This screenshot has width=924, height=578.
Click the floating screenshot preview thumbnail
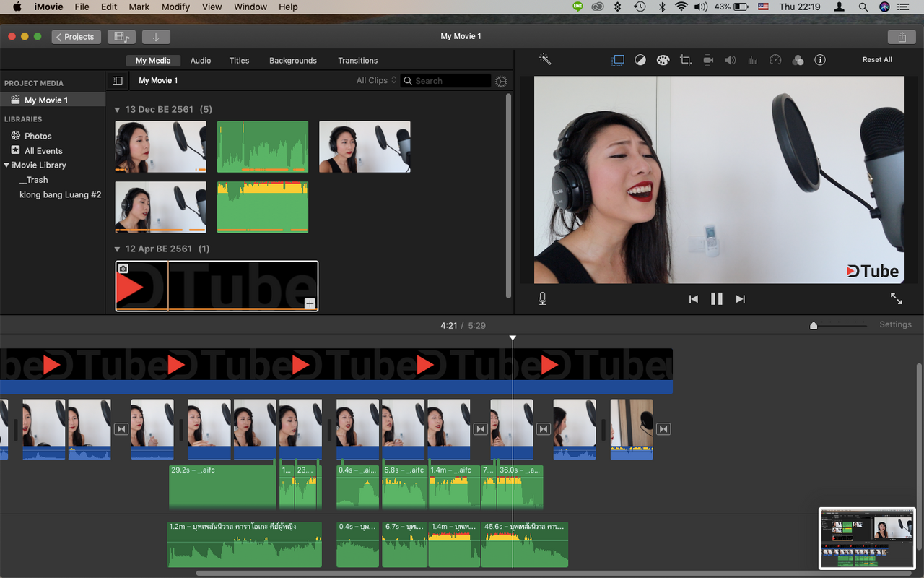pyautogui.click(x=867, y=538)
